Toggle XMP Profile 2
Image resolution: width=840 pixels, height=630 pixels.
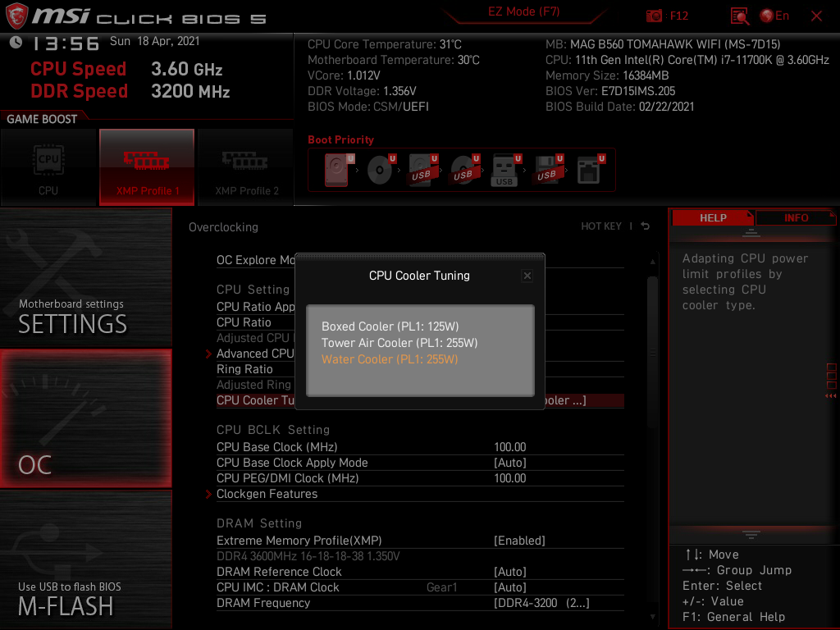point(246,167)
